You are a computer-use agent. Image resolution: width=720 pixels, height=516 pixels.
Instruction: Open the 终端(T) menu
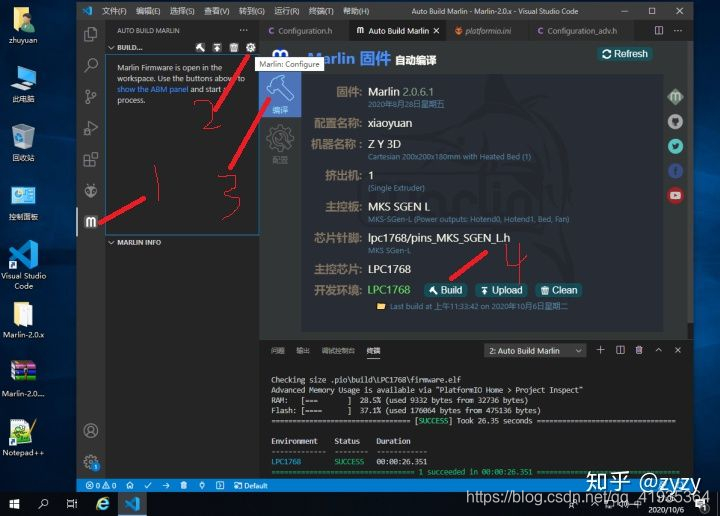pos(321,11)
